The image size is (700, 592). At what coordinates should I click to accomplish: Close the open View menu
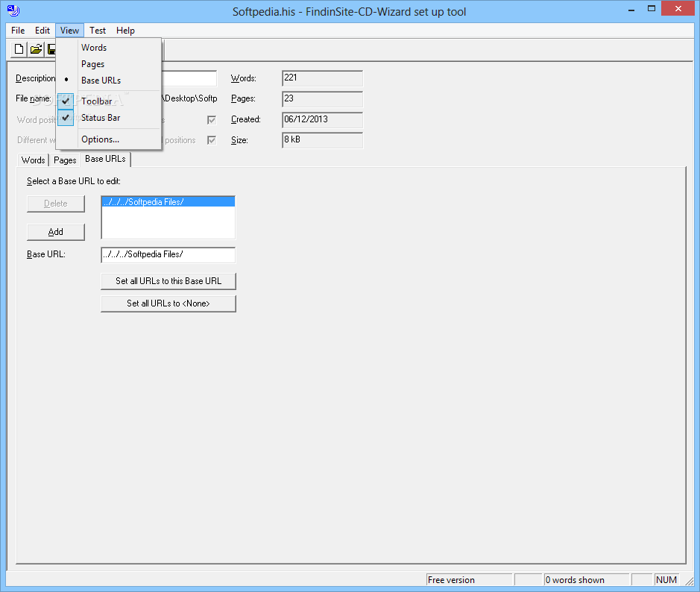pyautogui.click(x=69, y=31)
